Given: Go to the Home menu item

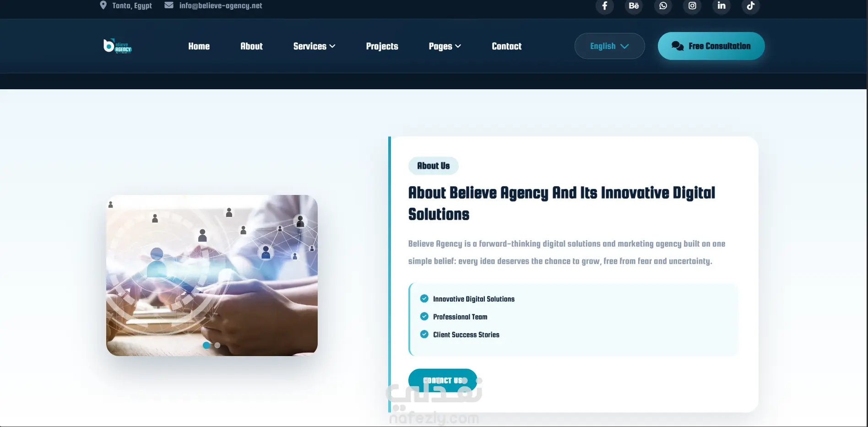Looking at the screenshot, I should (x=199, y=46).
